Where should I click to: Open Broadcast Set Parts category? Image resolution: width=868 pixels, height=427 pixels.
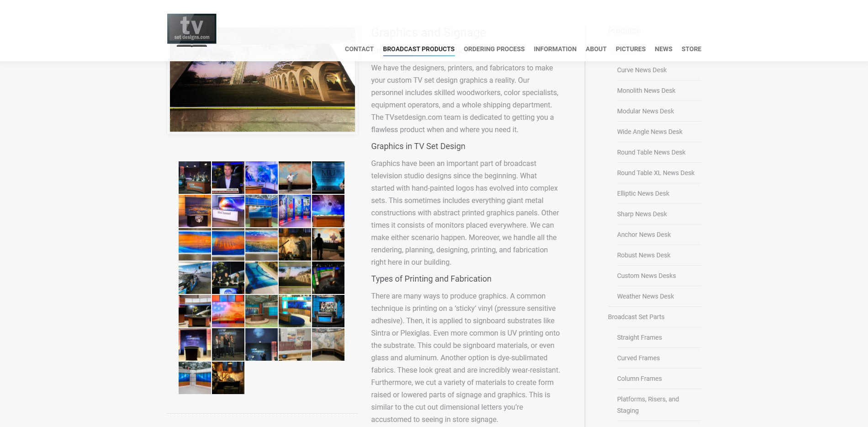(636, 317)
